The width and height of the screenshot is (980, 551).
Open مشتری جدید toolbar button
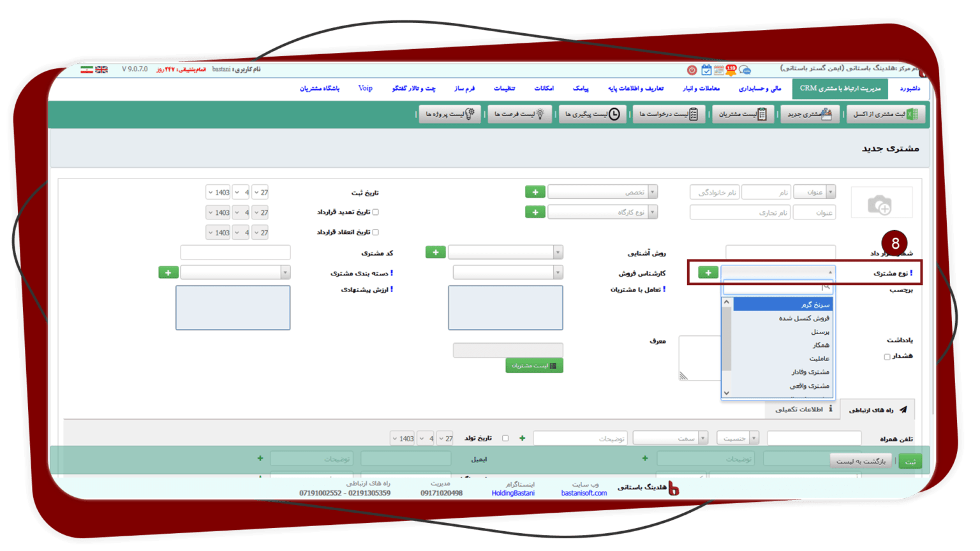coord(810,114)
